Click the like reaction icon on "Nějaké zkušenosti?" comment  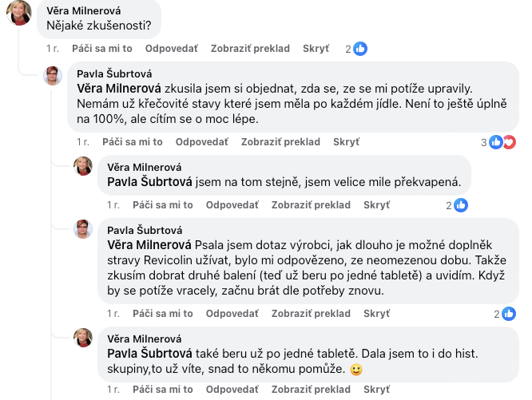(360, 49)
